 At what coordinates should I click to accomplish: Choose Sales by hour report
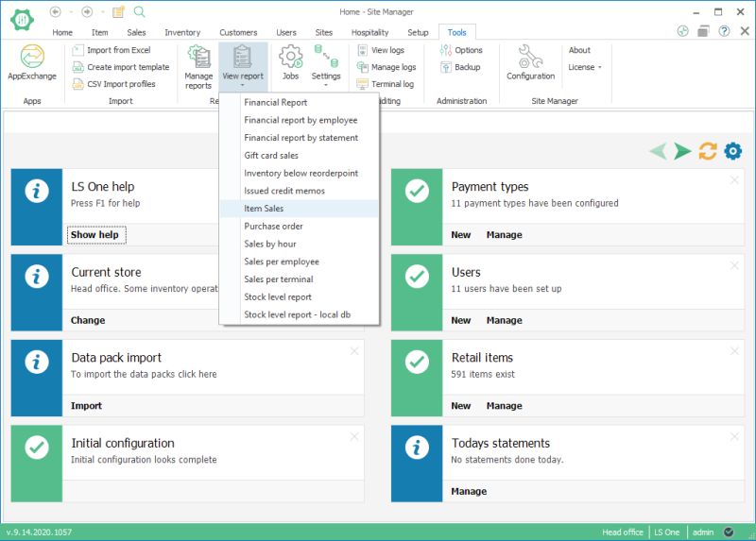(269, 244)
